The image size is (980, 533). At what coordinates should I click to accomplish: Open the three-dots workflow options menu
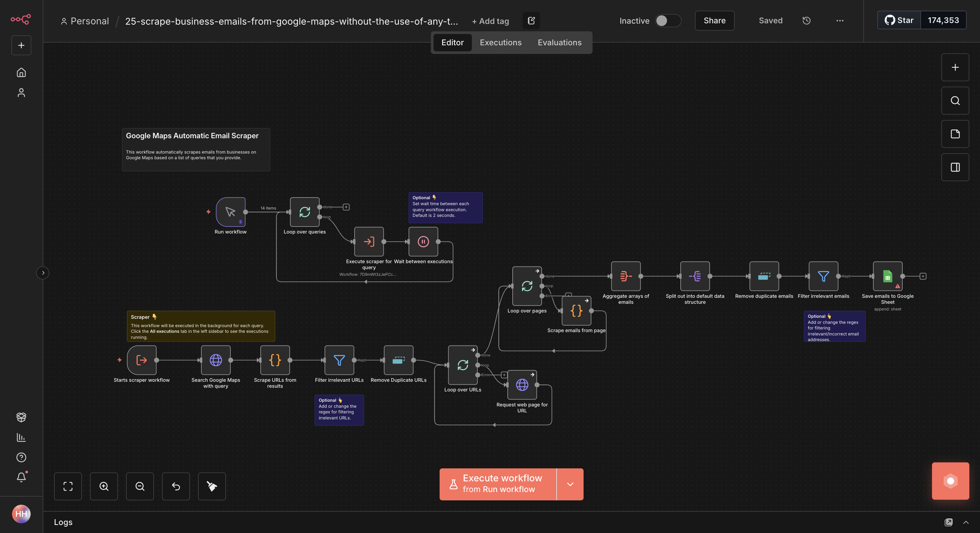click(840, 21)
